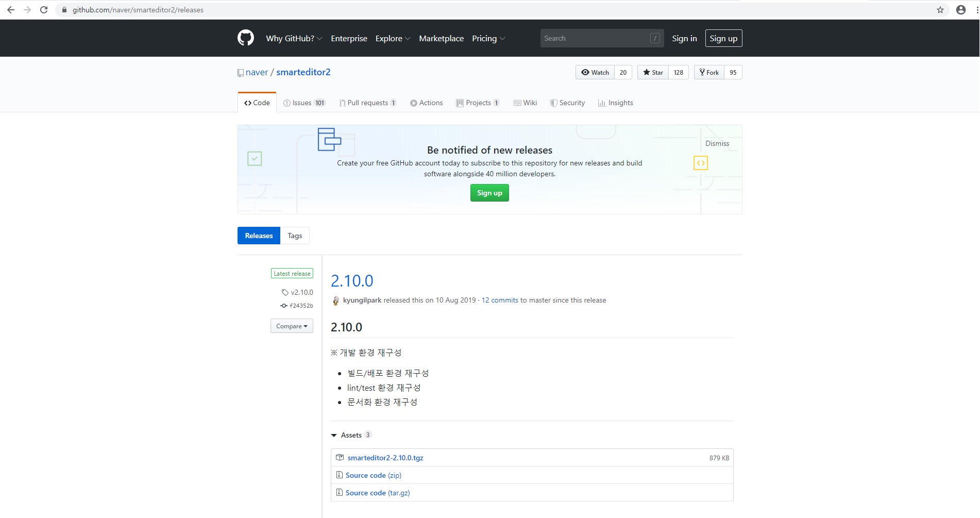Switch to the Code tab
The height and width of the screenshot is (518, 980).
(257, 103)
